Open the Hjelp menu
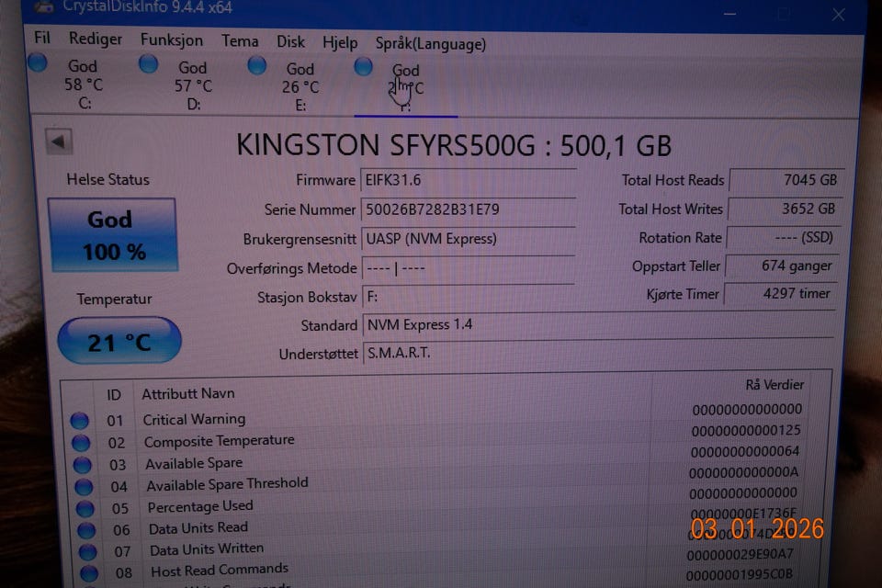This screenshot has height=588, width=882. 340,43
